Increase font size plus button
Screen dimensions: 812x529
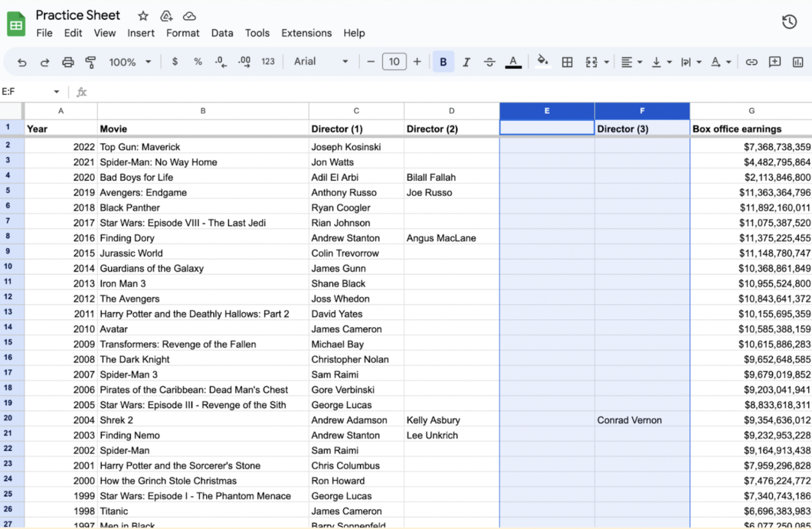[x=417, y=62]
